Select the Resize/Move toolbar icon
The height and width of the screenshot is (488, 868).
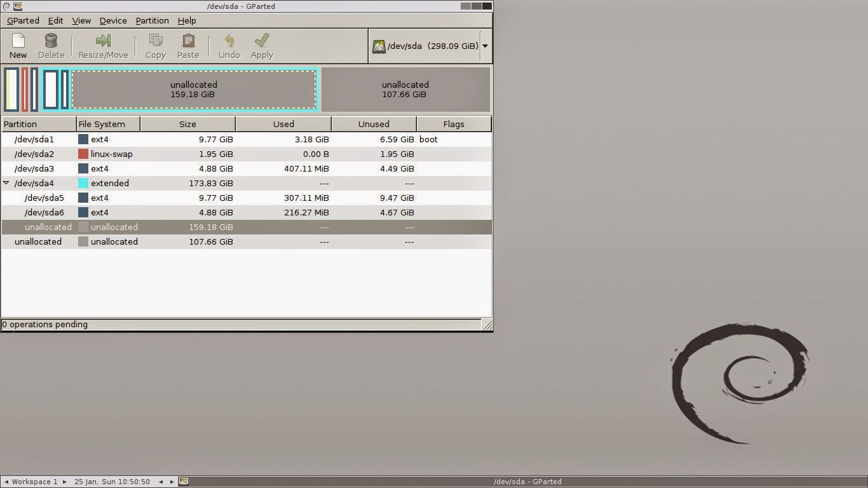coord(103,41)
